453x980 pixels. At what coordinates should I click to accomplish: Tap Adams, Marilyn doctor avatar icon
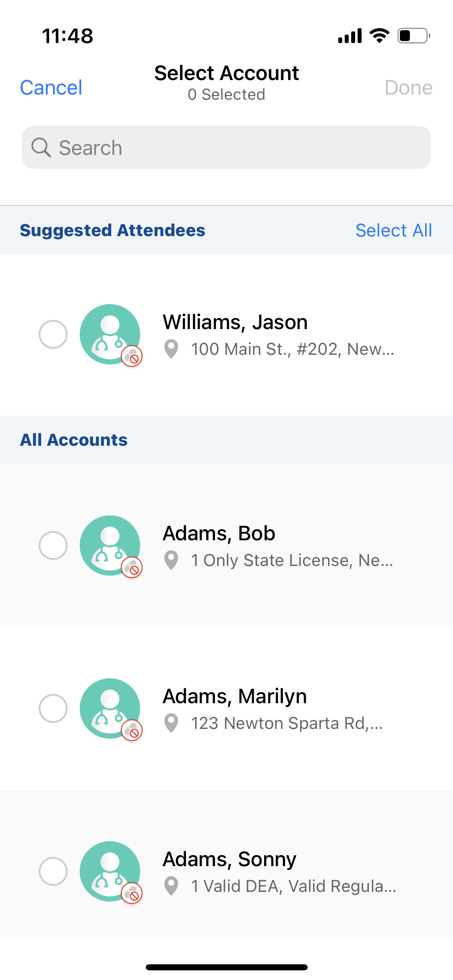(x=110, y=708)
